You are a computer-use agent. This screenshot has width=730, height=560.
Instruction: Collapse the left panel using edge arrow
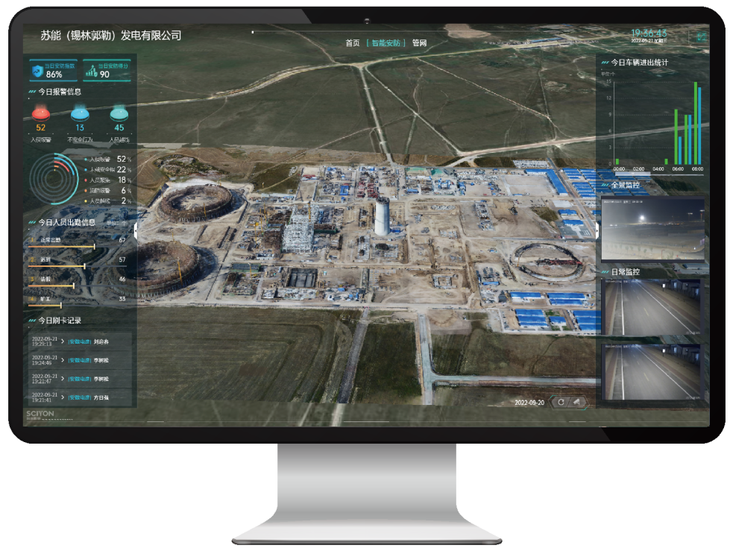point(136,231)
